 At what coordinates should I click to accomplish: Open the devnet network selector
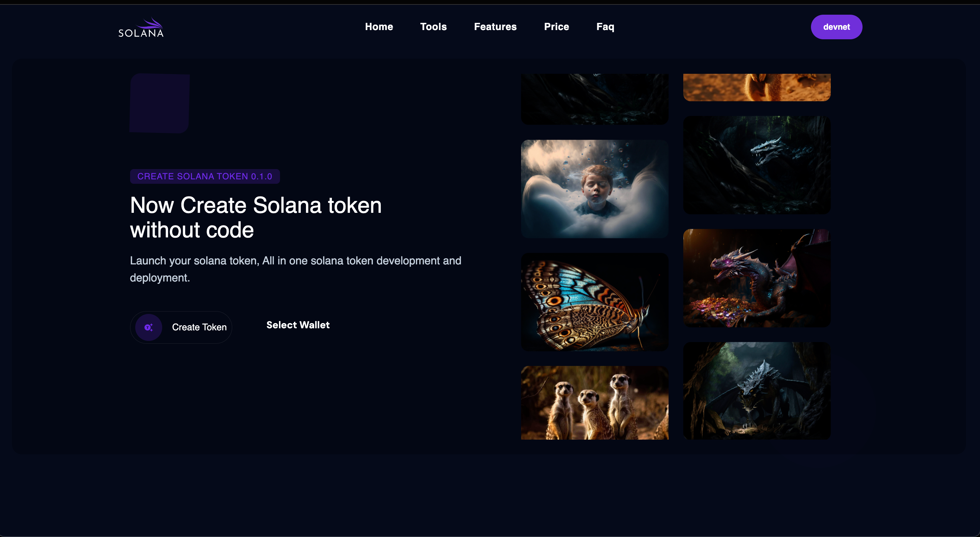(836, 27)
